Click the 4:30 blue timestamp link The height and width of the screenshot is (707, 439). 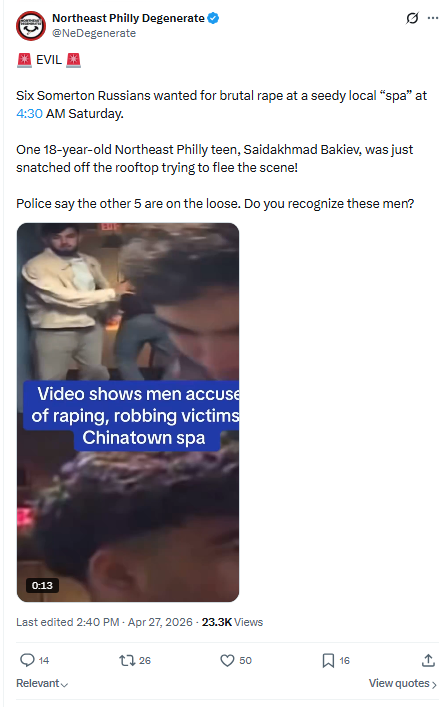coord(29,114)
